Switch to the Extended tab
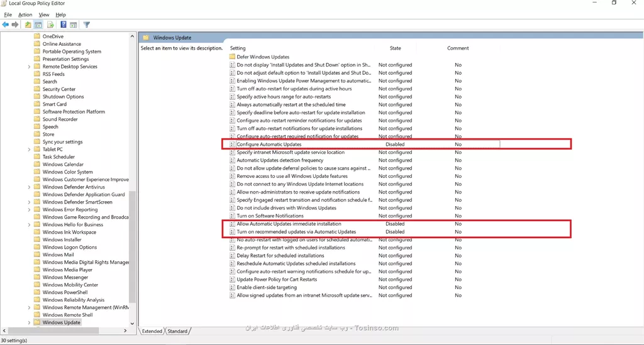The image size is (644, 345). pyautogui.click(x=152, y=331)
